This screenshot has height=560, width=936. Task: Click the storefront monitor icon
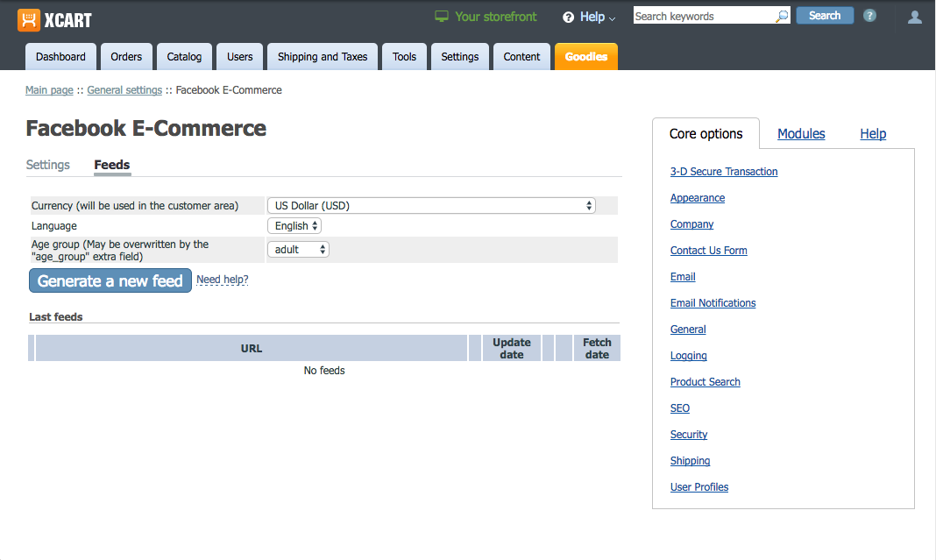click(x=441, y=16)
